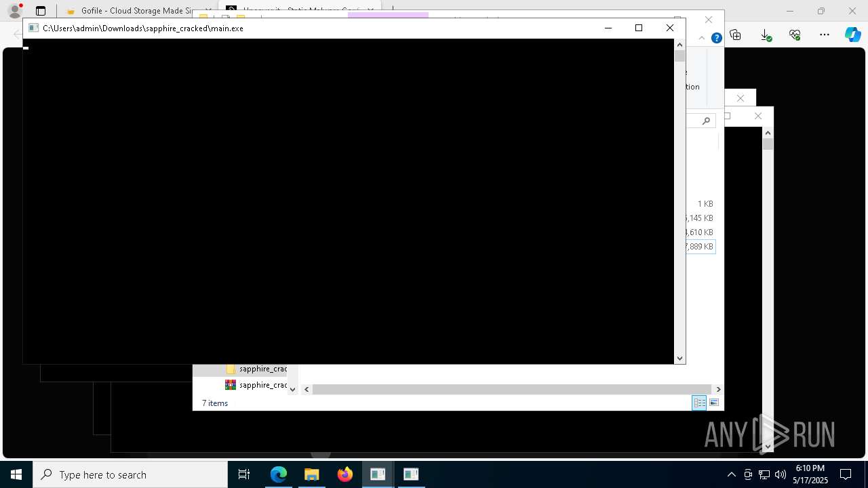
Task: Select second console app taskbar button
Action: click(410, 474)
